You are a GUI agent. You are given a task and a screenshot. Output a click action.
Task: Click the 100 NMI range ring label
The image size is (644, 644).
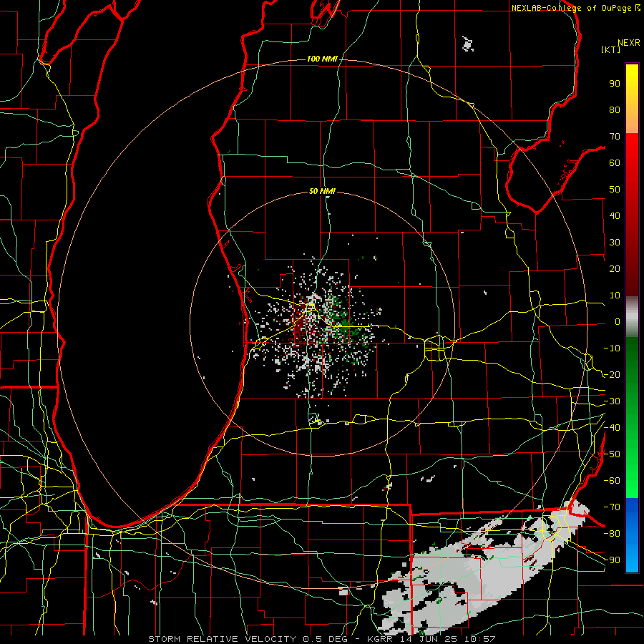(x=322, y=59)
